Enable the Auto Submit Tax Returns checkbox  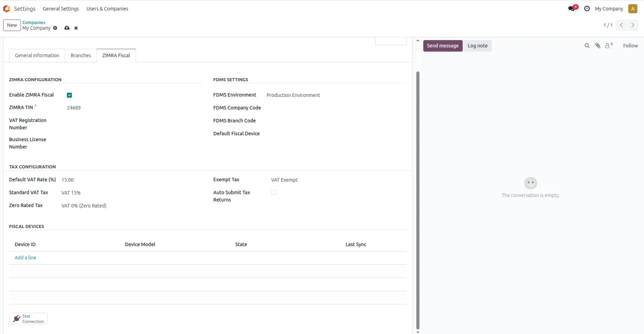tap(274, 192)
